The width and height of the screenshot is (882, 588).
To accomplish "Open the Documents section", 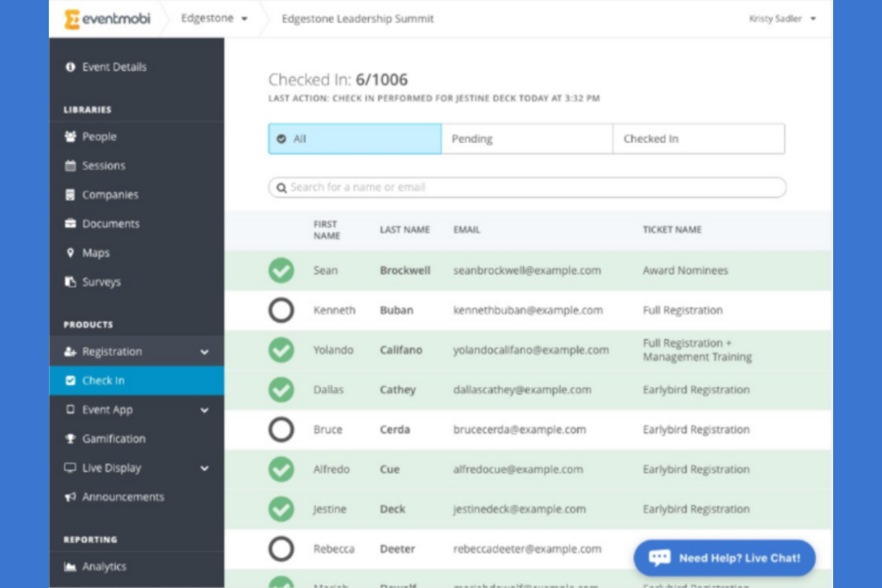I will pos(111,223).
